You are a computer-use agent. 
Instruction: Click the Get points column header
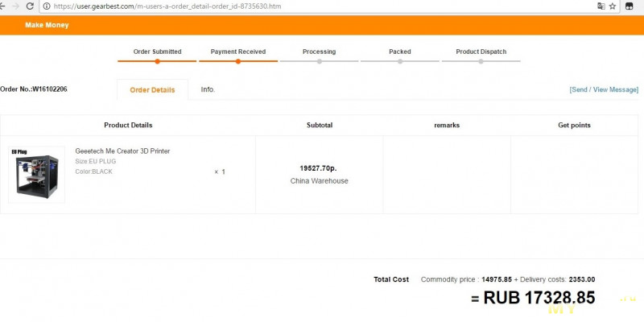point(574,126)
